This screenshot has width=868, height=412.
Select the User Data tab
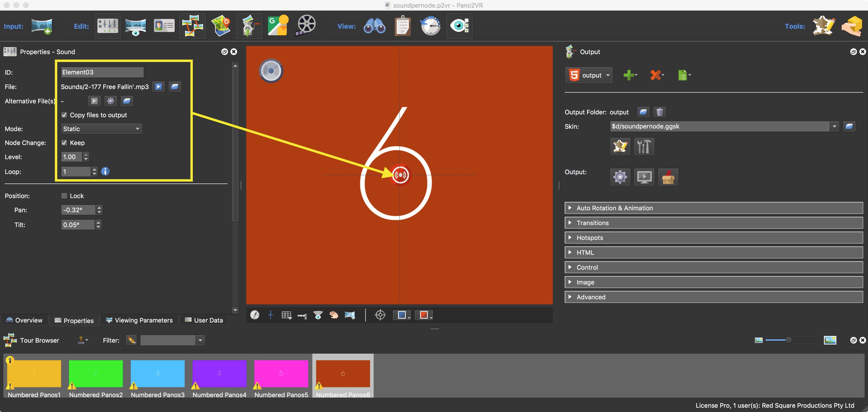204,320
